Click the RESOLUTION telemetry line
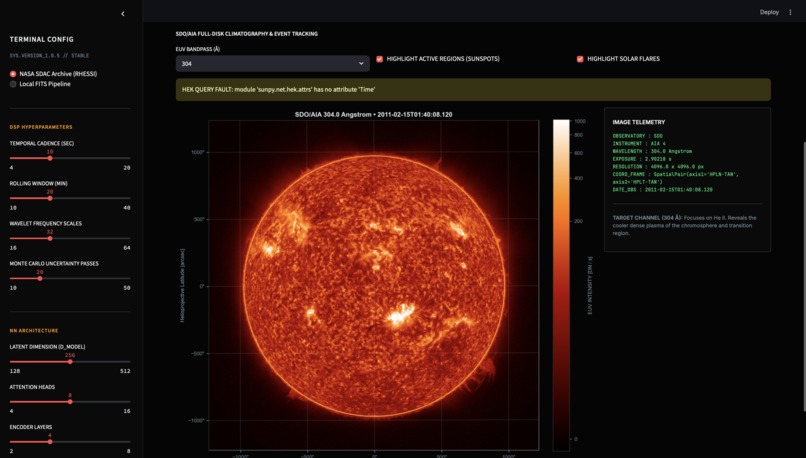This screenshot has width=806, height=458. 658,167
